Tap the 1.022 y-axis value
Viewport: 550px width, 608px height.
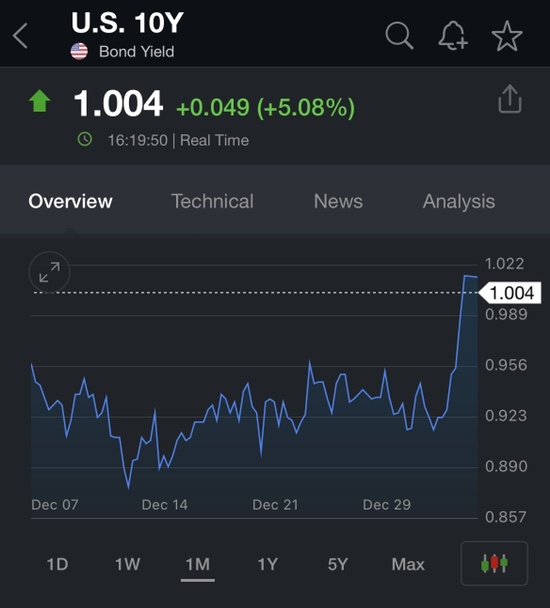(505, 264)
